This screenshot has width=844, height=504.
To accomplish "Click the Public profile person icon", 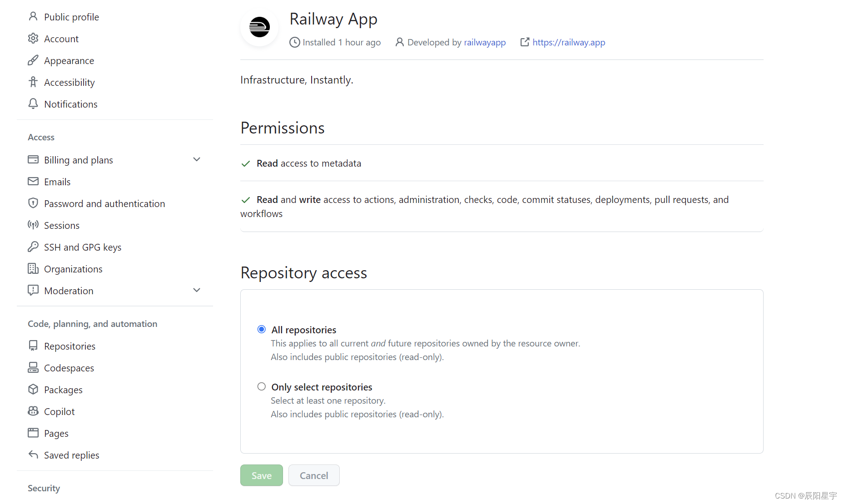I will point(33,17).
